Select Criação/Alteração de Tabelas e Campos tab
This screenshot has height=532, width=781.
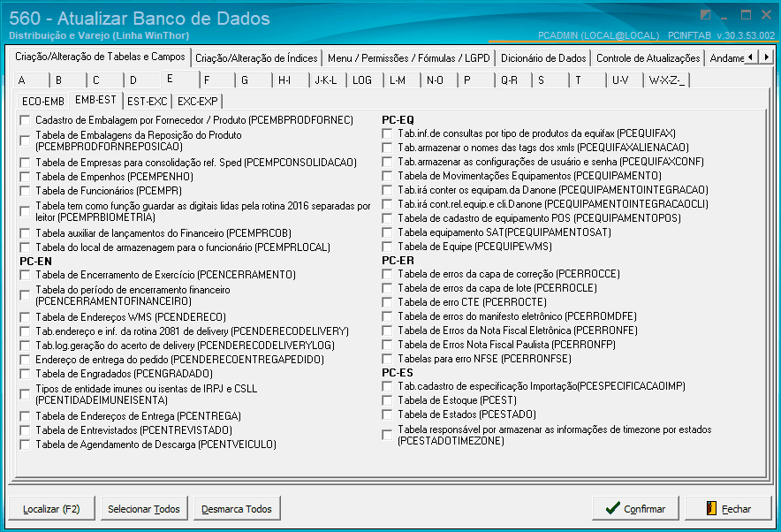(x=100, y=57)
